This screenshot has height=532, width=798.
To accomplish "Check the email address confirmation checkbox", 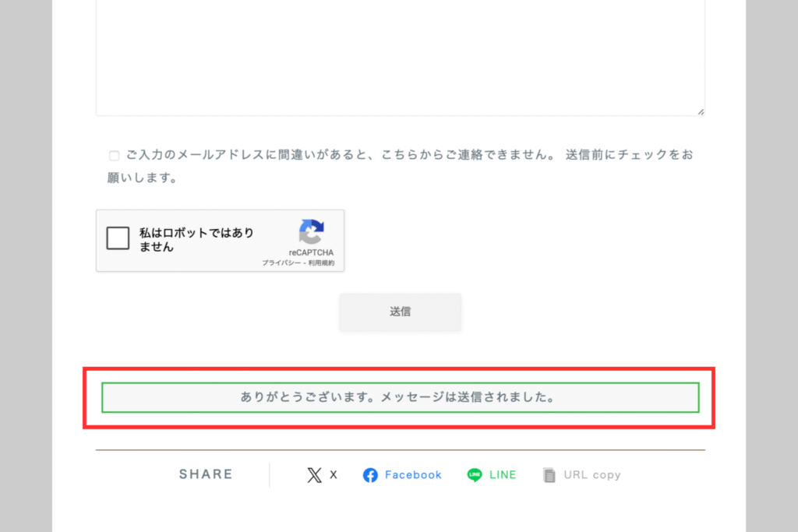I will [x=115, y=156].
